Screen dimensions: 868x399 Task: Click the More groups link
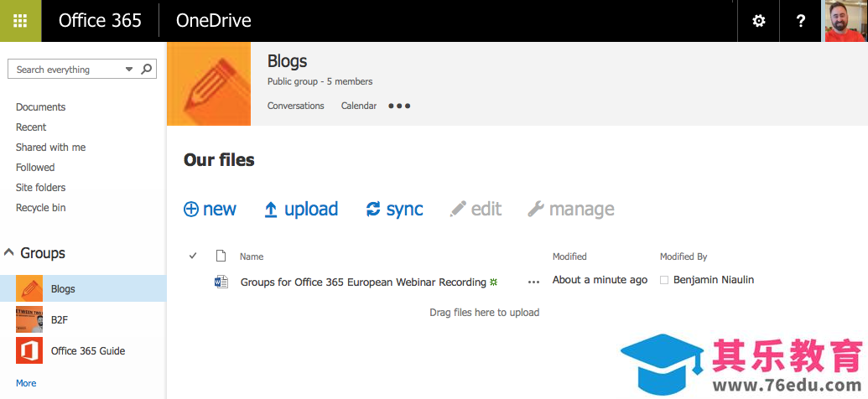coord(26,383)
